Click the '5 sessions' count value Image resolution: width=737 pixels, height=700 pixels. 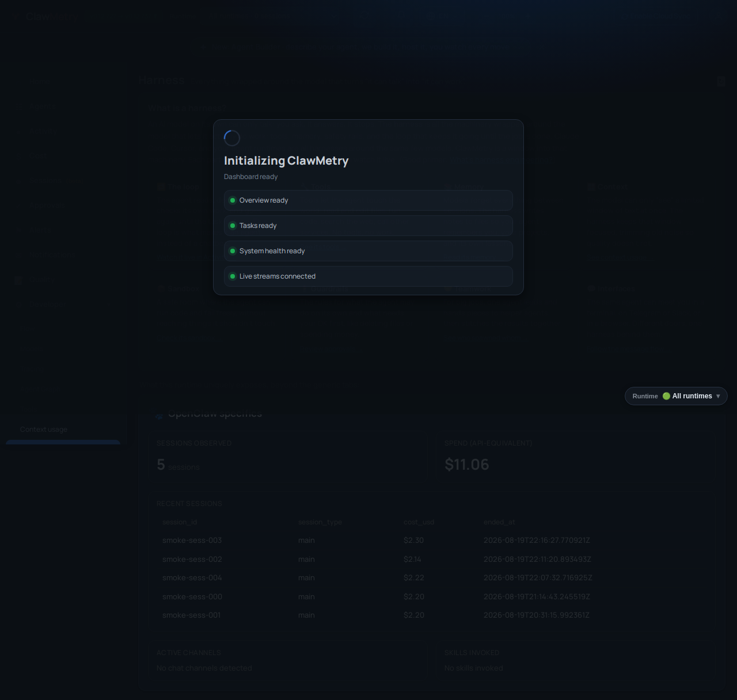point(178,465)
